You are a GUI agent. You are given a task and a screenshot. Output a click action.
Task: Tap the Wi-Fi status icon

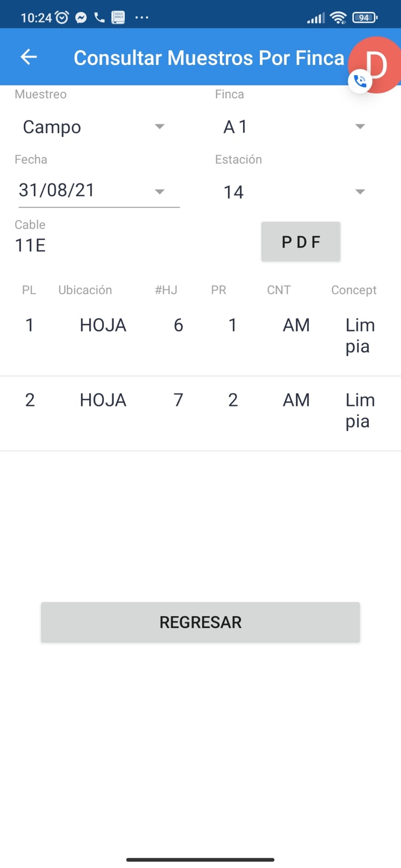click(338, 17)
